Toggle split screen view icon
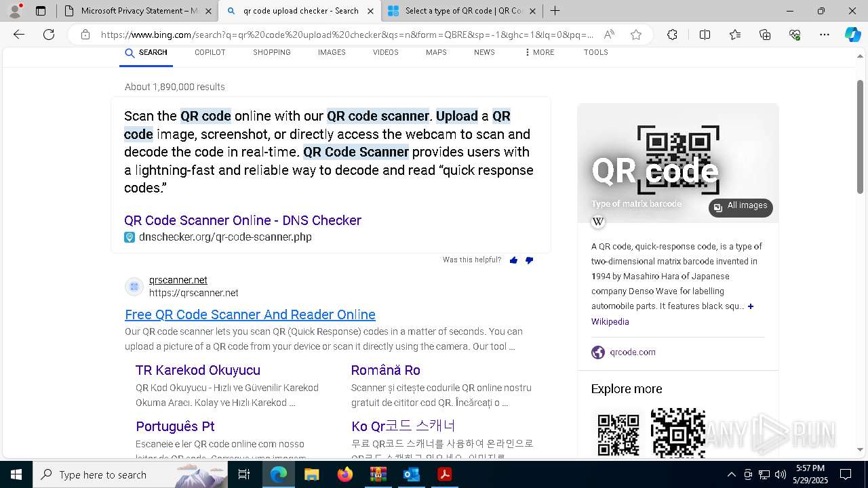 click(705, 35)
